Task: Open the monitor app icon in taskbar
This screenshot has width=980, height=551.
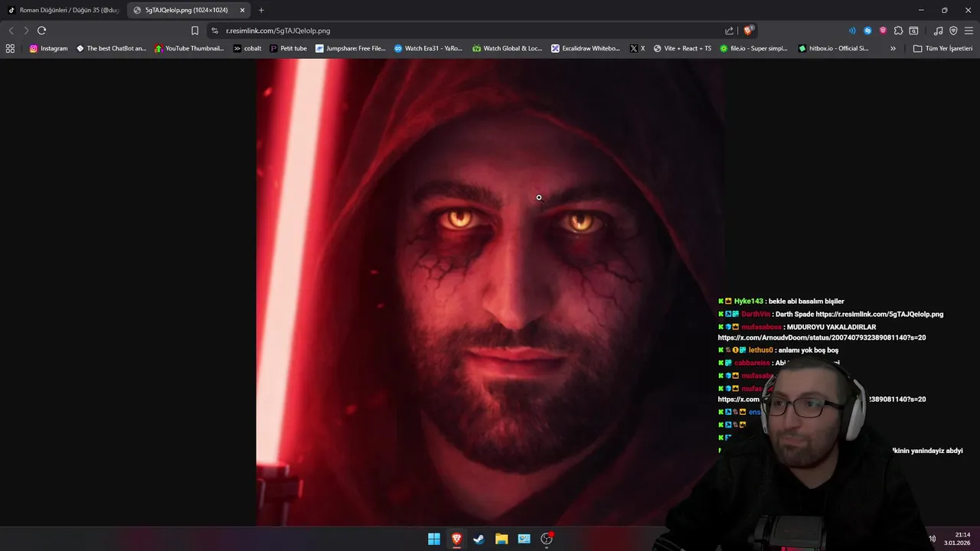Action: [x=524, y=539]
